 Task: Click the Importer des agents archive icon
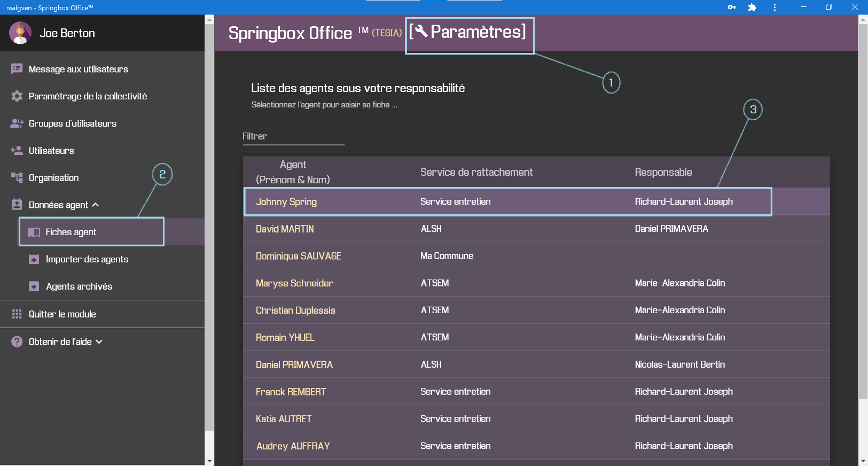tap(34, 259)
